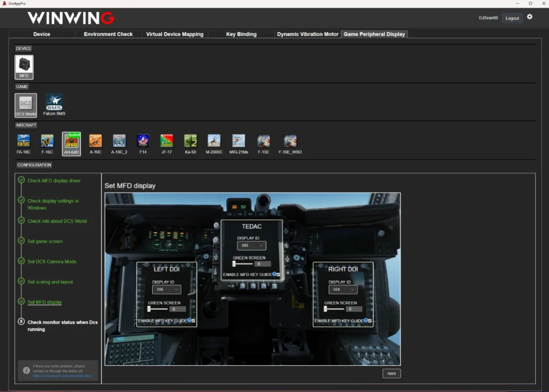The height and width of the screenshot is (392, 549).
Task: Open Dynamic Vibration Motor tab
Action: 308,34
